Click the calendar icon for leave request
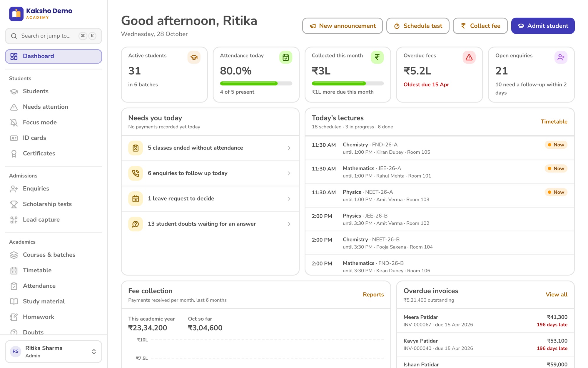The height and width of the screenshot is (368, 588). (136, 198)
